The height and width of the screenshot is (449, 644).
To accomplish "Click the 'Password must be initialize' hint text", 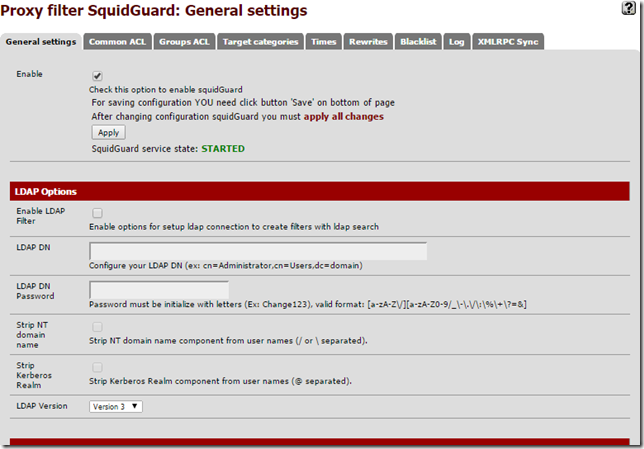I will click(308, 304).
